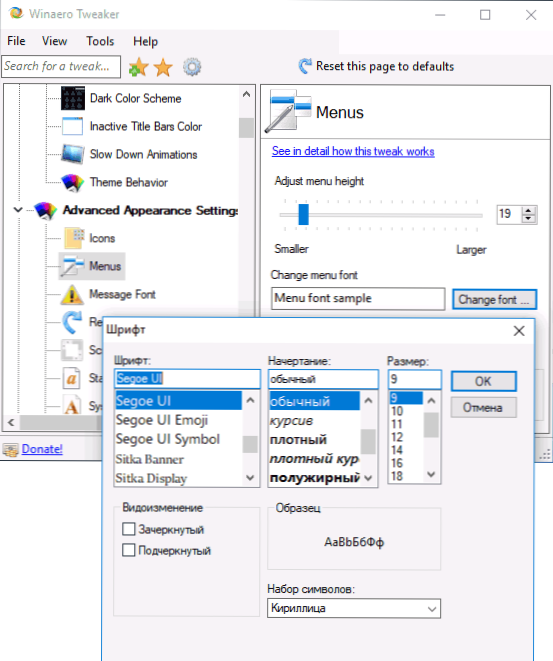
Task: Open the View menu
Action: [54, 41]
